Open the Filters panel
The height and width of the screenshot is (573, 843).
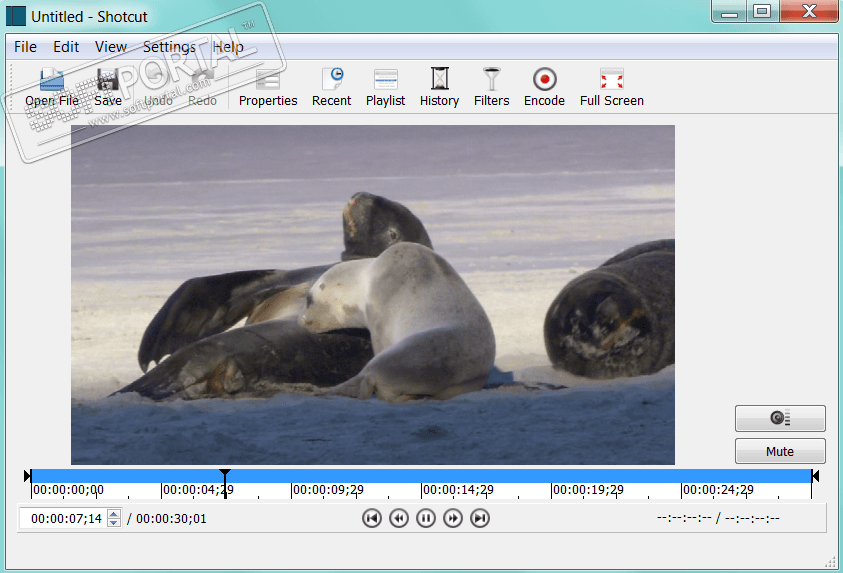coord(491,87)
